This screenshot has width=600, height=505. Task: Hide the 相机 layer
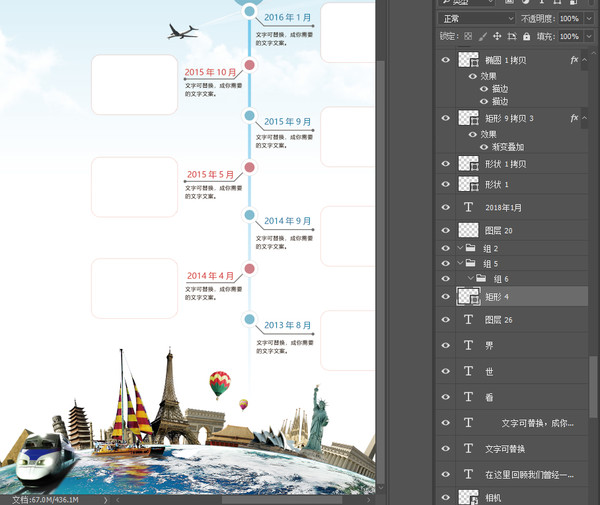point(445,497)
